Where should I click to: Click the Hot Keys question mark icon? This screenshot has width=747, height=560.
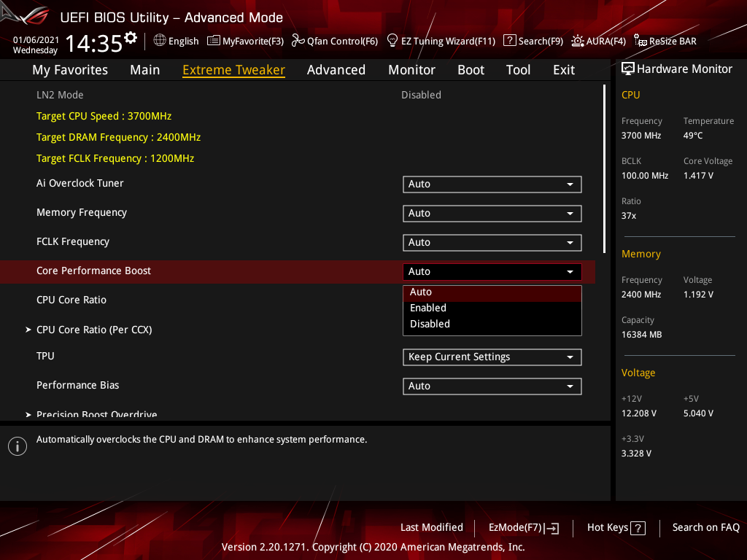tap(638, 528)
